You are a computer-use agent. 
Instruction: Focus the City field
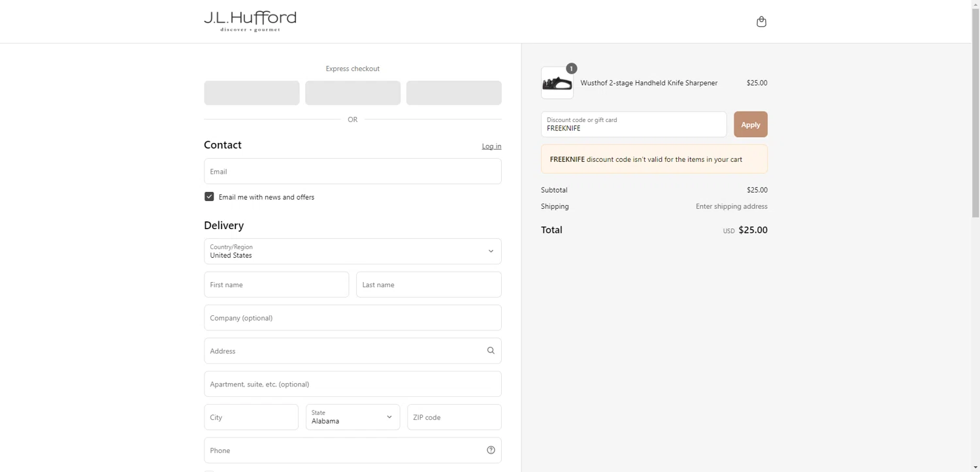click(x=251, y=417)
